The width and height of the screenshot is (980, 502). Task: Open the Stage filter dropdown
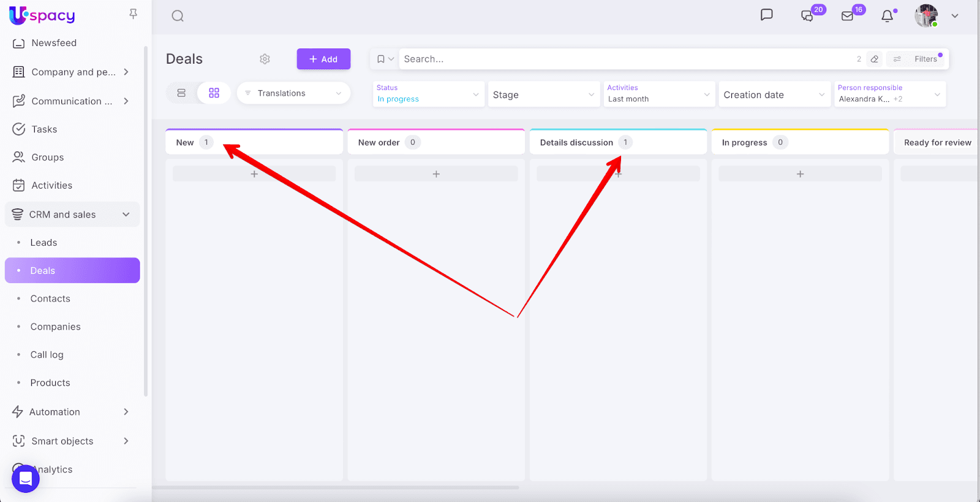(543, 94)
